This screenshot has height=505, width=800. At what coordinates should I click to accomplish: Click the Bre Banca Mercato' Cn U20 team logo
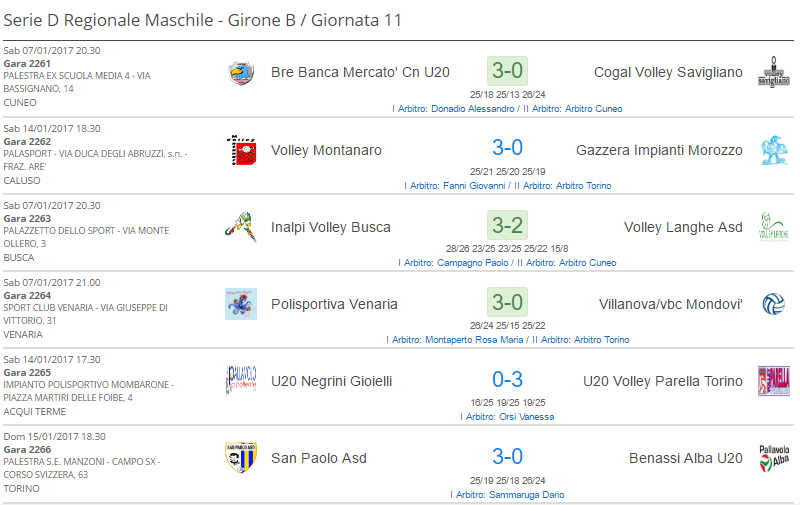[x=241, y=73]
